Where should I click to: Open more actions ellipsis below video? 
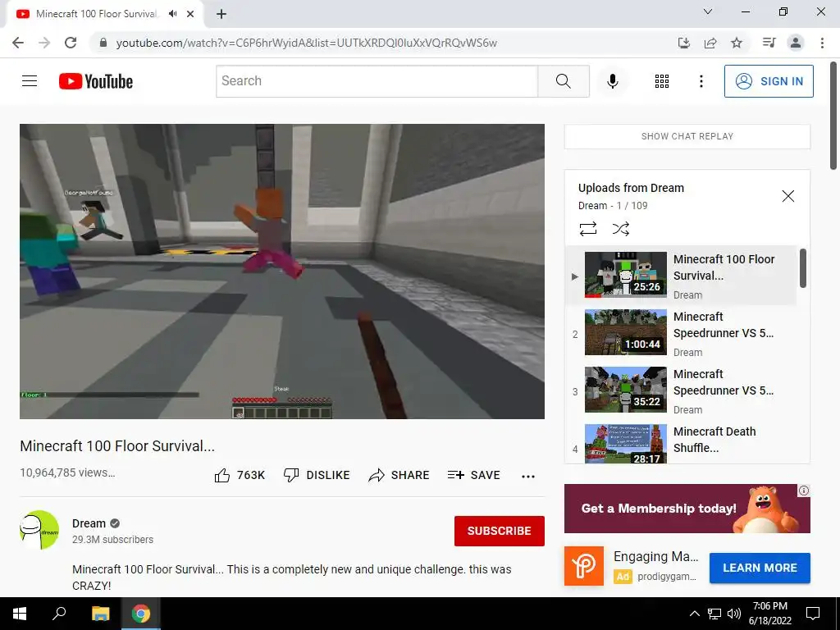[527, 477]
